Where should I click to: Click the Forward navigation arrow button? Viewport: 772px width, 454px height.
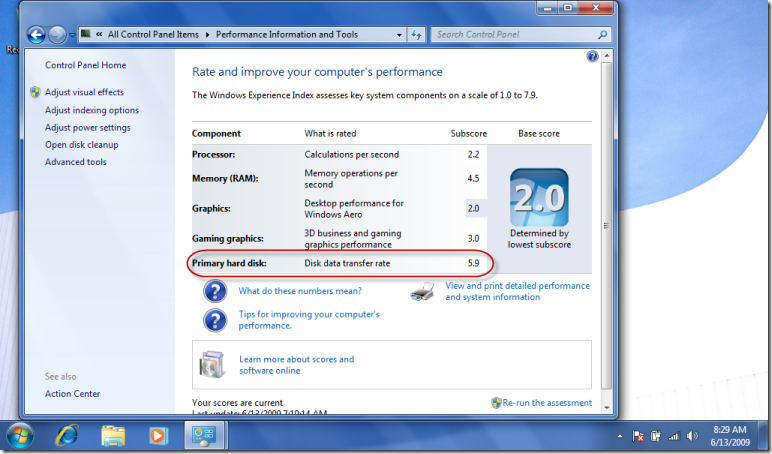click(x=57, y=34)
